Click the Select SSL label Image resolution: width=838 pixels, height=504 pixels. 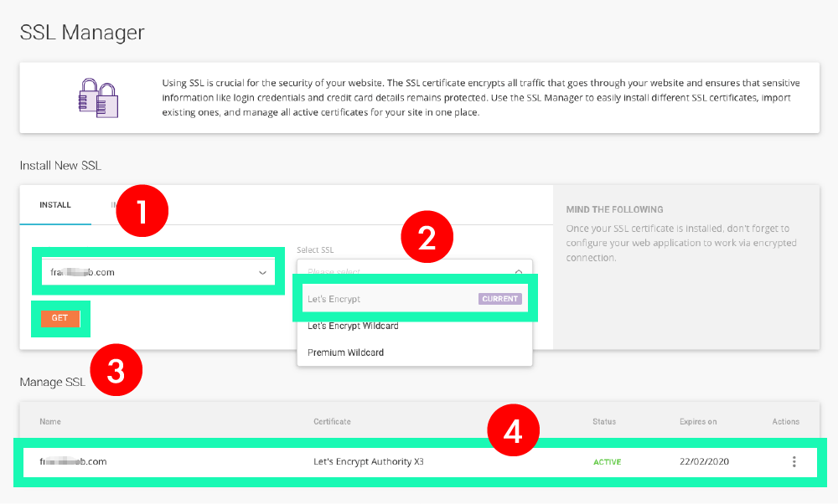[315, 249]
